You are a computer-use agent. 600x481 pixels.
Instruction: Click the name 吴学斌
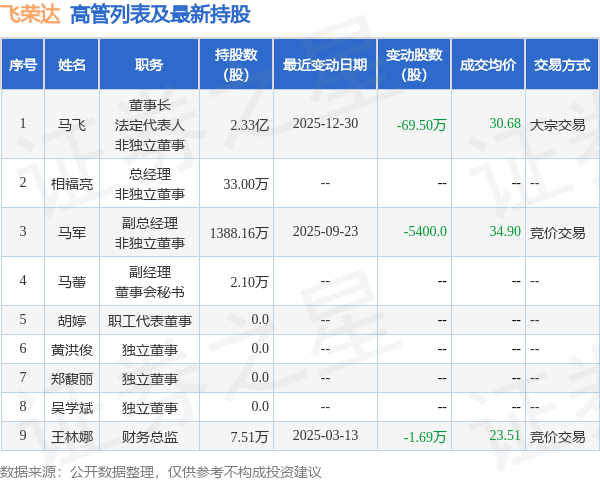(72, 408)
